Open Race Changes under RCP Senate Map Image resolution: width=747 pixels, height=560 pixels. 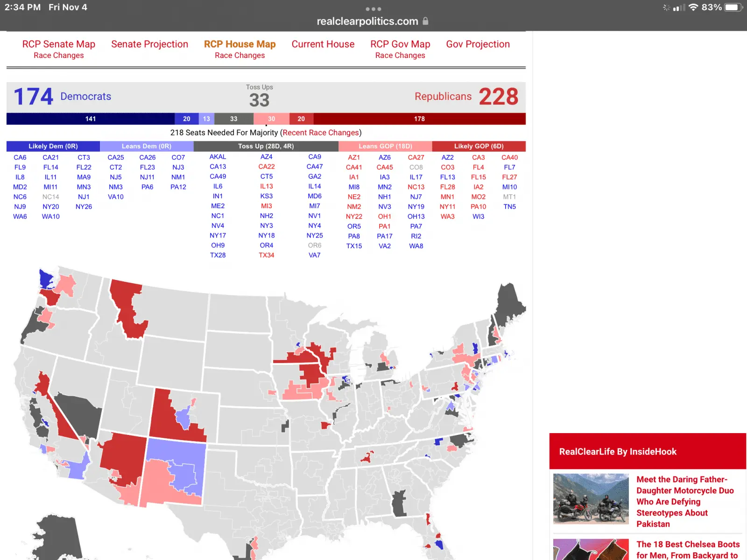pos(59,56)
